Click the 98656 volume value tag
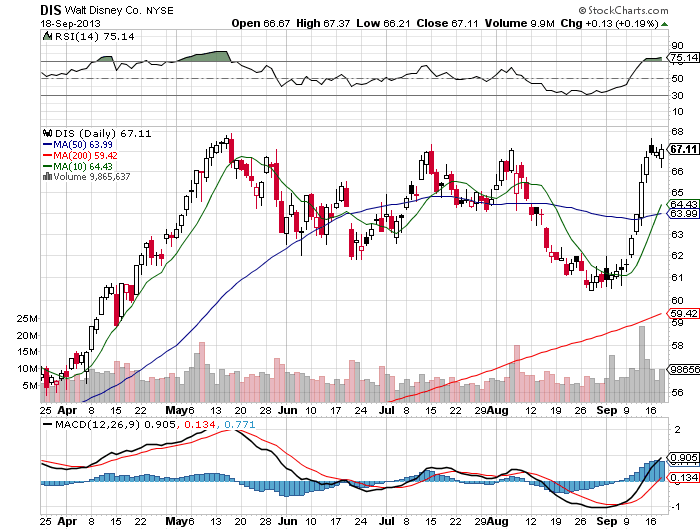Screen dimensions: 700x530 (683, 369)
